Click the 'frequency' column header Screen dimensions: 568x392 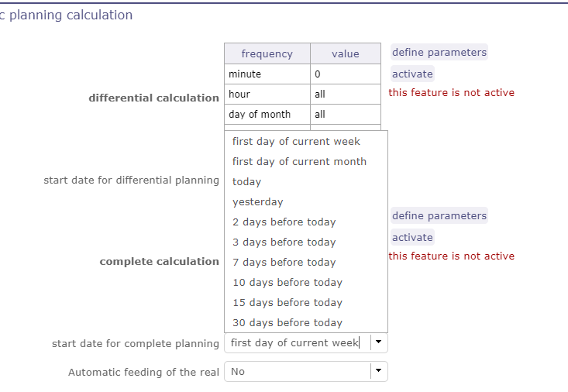tap(267, 54)
